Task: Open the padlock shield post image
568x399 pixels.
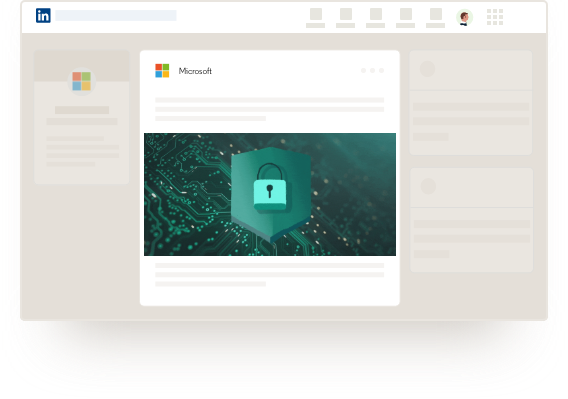Action: (270, 194)
